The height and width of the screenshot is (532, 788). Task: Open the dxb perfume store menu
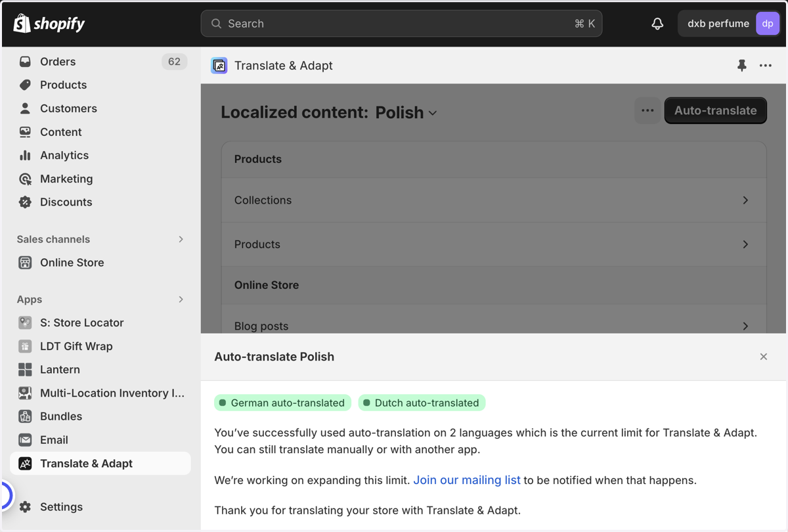click(729, 24)
